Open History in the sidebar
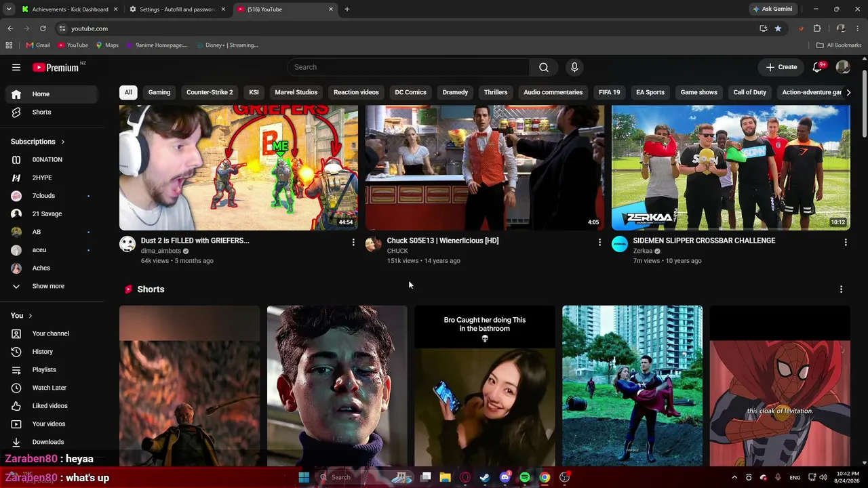 click(53, 352)
